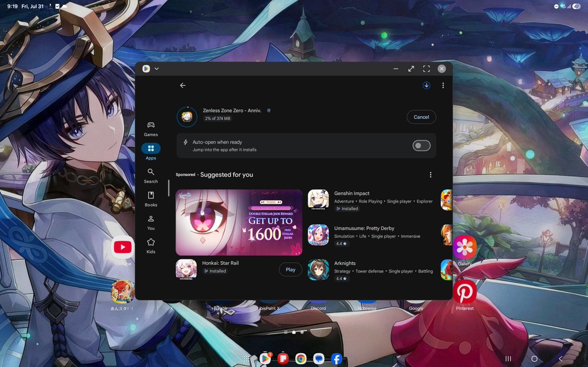Open Search in the Play Store sidebar

151,175
